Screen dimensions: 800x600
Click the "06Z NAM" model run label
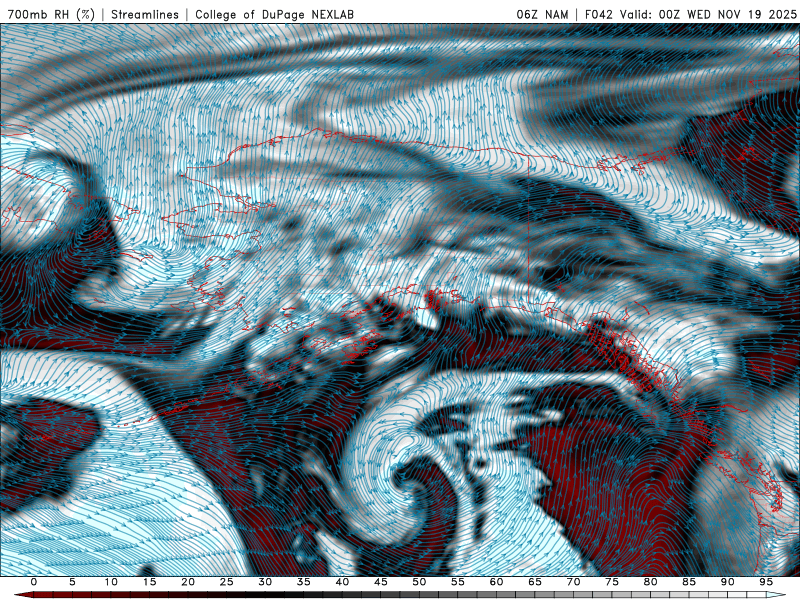(542, 14)
